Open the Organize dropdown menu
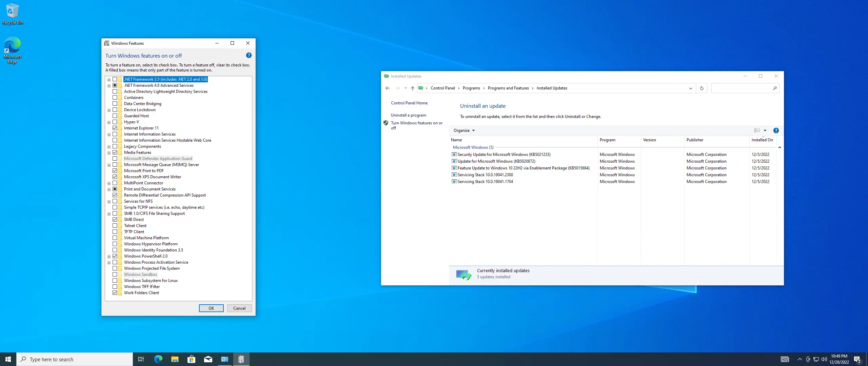Screen dimensions: 868x366 464,130
